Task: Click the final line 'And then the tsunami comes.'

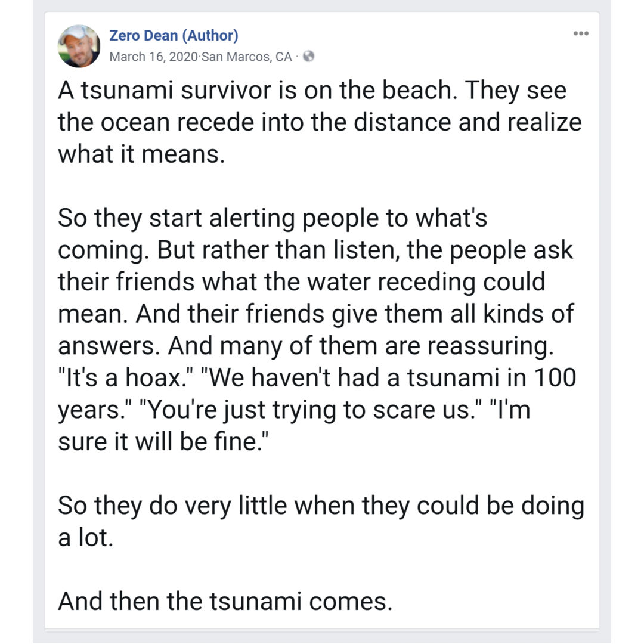Action: point(225,602)
